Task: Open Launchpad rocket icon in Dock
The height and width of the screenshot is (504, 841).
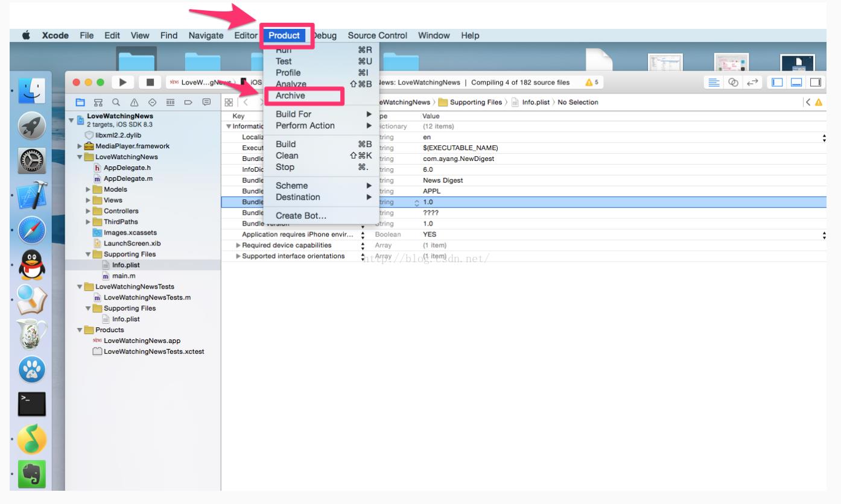Action: (31, 125)
